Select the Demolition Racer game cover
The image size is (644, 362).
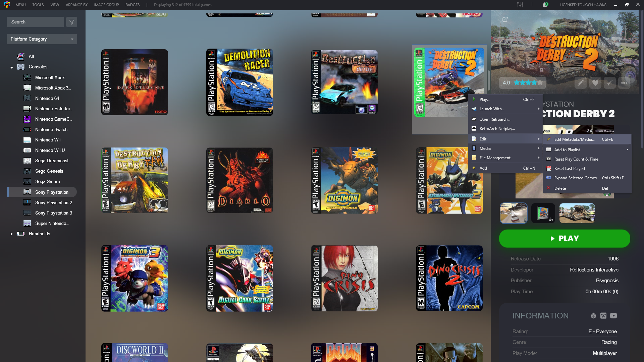(x=239, y=82)
